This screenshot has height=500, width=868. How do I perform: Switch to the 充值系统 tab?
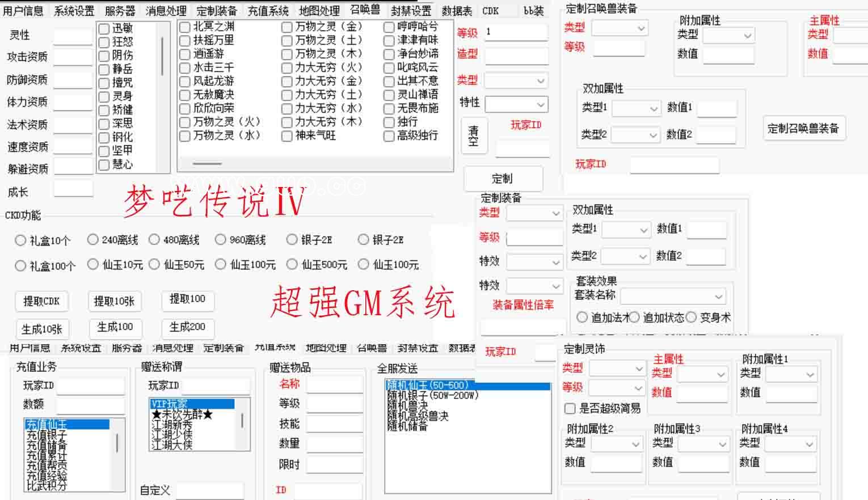[268, 11]
